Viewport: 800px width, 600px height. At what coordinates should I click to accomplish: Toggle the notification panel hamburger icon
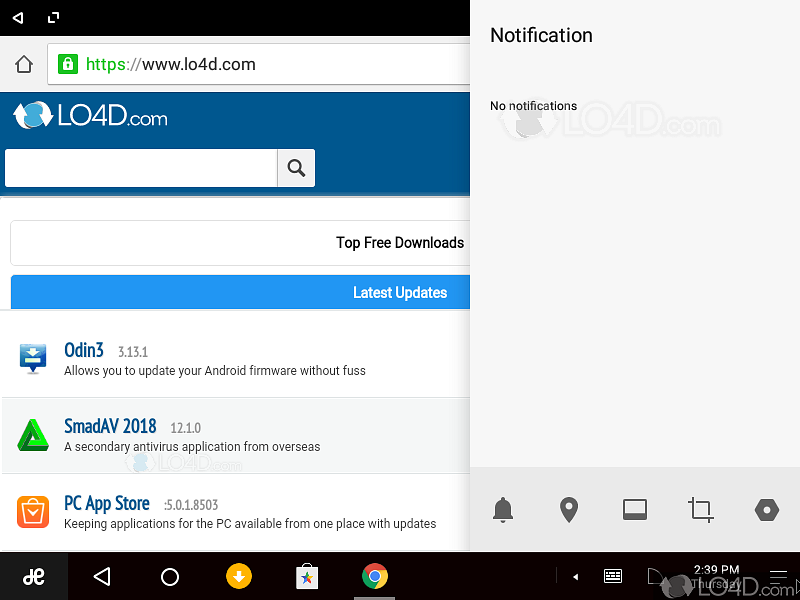tap(779, 577)
